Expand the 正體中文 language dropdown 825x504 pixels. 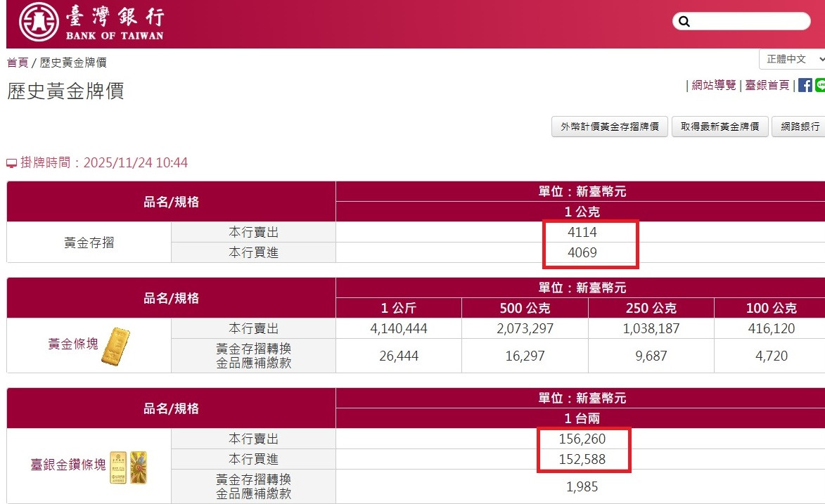(x=793, y=59)
